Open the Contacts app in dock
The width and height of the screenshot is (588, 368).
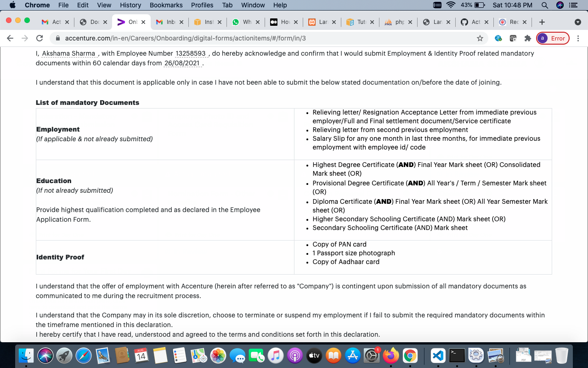tap(122, 355)
